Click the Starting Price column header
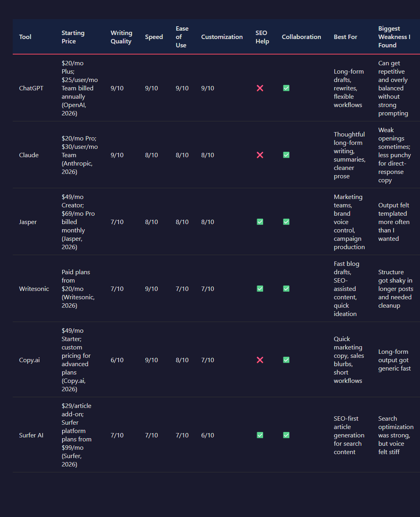 (73, 37)
